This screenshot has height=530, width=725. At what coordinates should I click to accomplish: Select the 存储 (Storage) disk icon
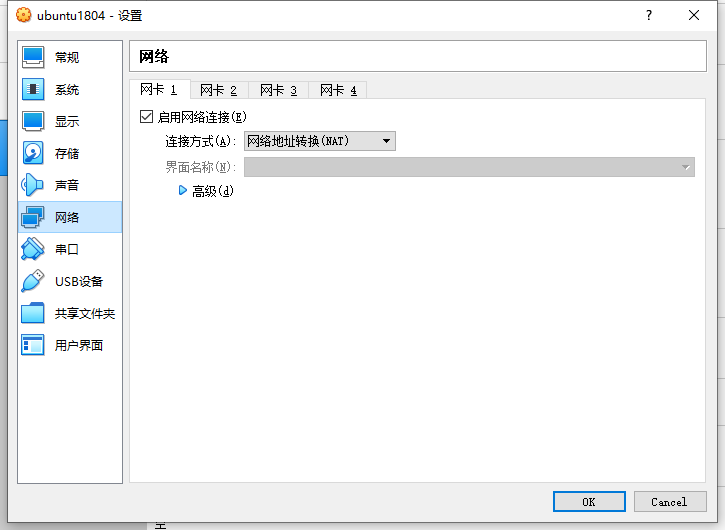pos(33,153)
